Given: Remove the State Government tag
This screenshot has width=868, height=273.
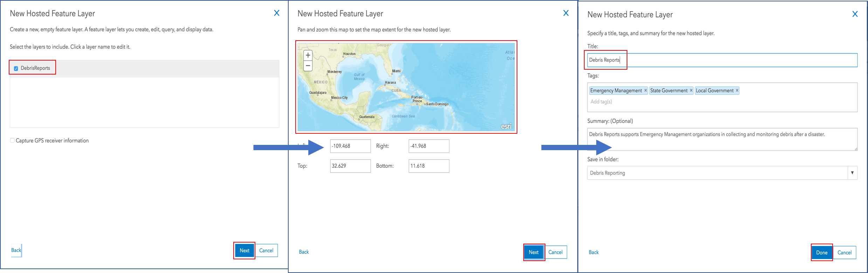Looking at the screenshot, I should pyautogui.click(x=691, y=90).
